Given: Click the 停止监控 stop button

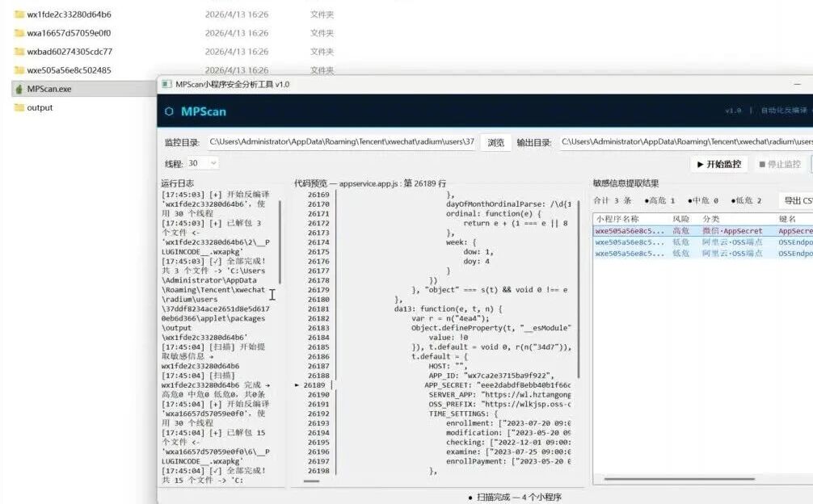Looking at the screenshot, I should click(x=780, y=164).
